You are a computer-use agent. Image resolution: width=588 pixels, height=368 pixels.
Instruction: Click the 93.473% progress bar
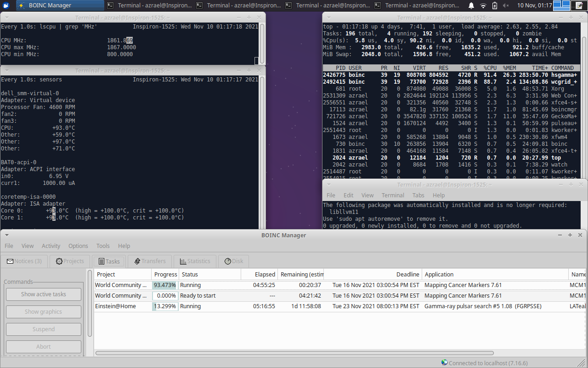coord(165,285)
